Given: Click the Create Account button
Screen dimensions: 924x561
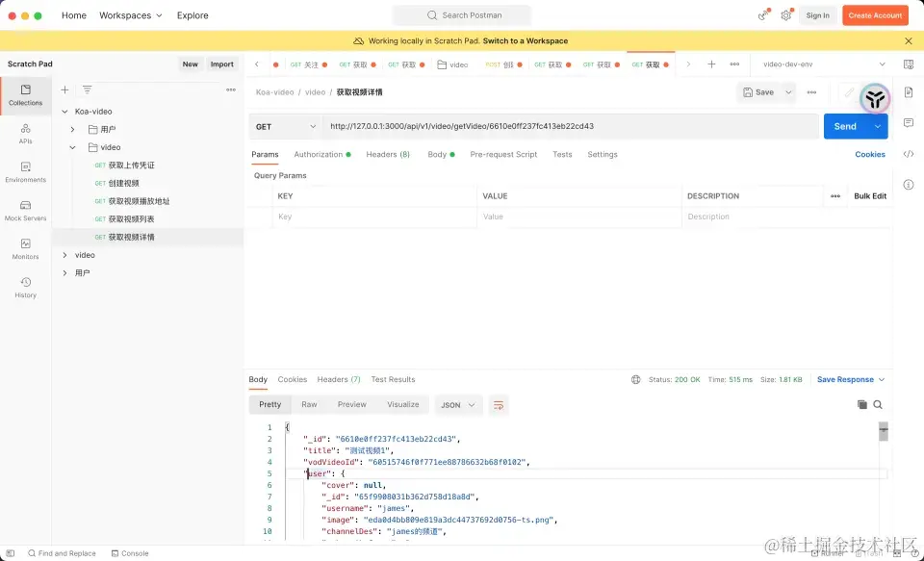Looking at the screenshot, I should 875,15.
